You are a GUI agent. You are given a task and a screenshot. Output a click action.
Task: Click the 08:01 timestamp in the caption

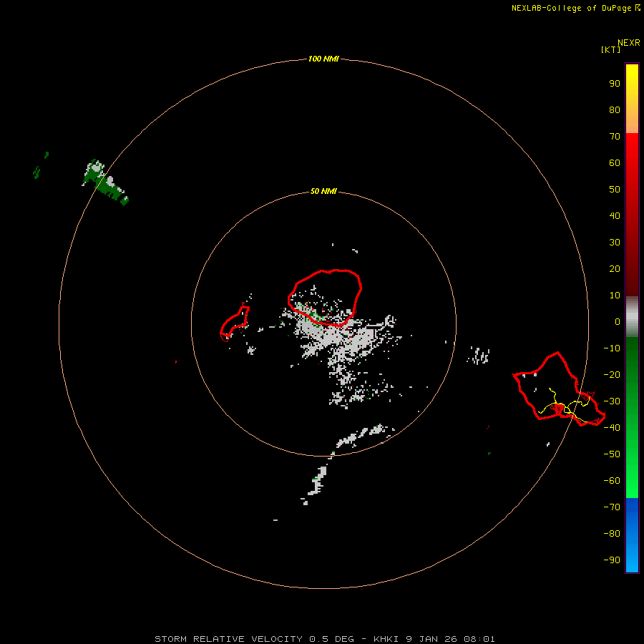point(479,639)
